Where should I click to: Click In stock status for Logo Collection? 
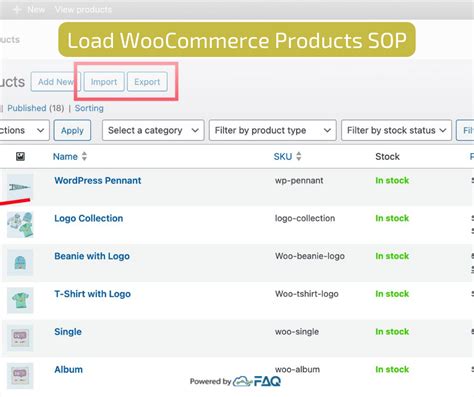click(392, 218)
